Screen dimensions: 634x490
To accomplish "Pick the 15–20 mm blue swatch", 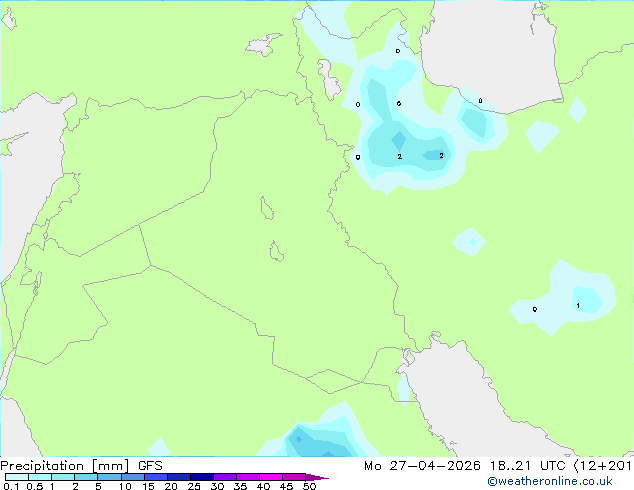I will tap(155, 477).
